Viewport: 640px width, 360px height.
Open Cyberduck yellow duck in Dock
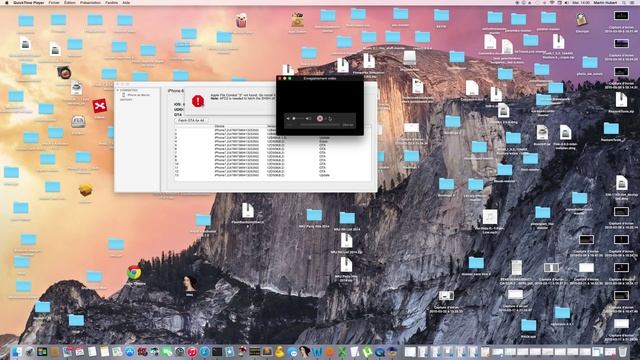(x=280, y=352)
